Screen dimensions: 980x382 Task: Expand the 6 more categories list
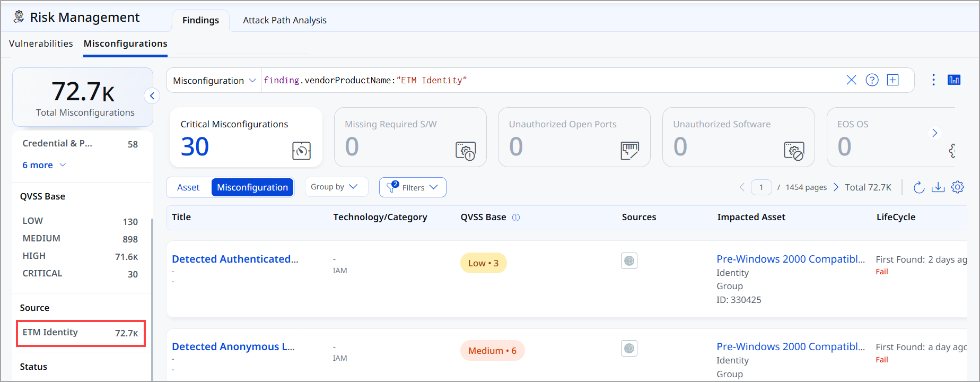(x=44, y=165)
